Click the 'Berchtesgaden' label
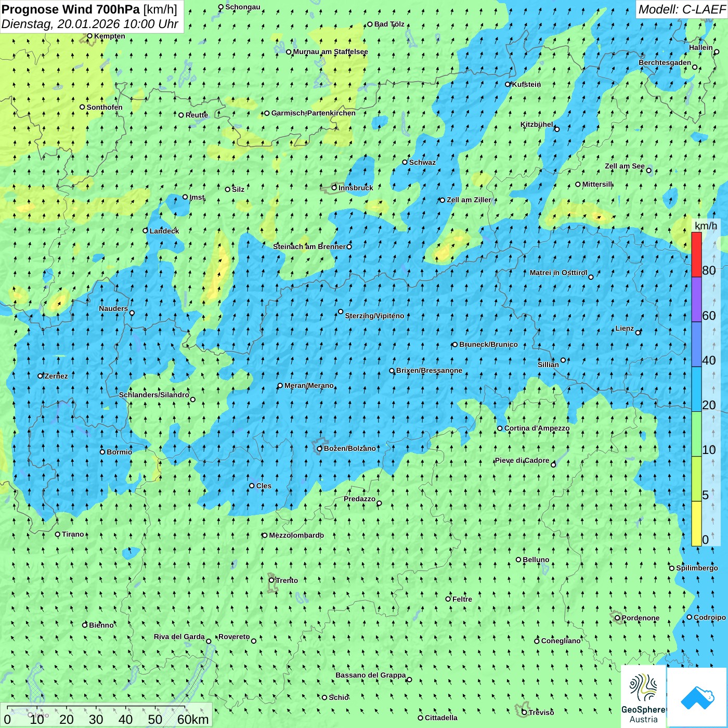 (665, 62)
